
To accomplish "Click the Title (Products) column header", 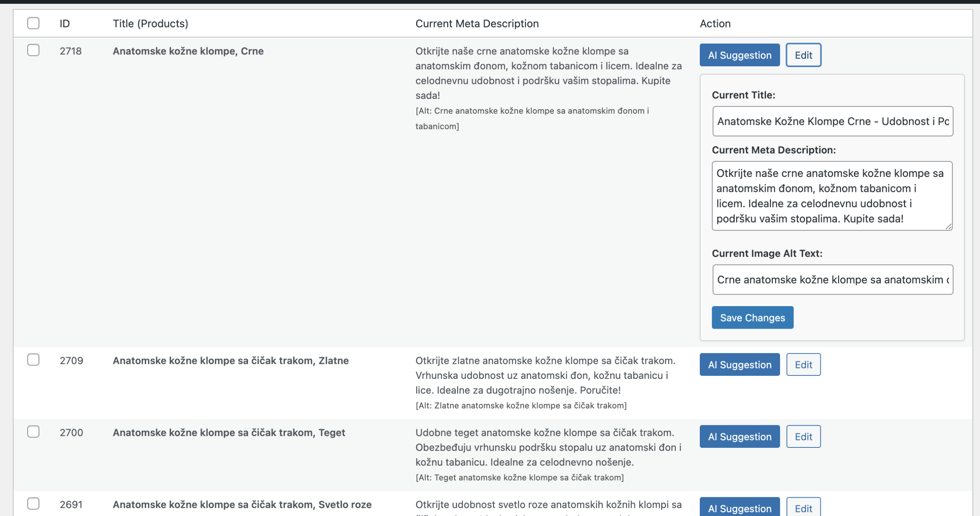I will coord(150,24).
